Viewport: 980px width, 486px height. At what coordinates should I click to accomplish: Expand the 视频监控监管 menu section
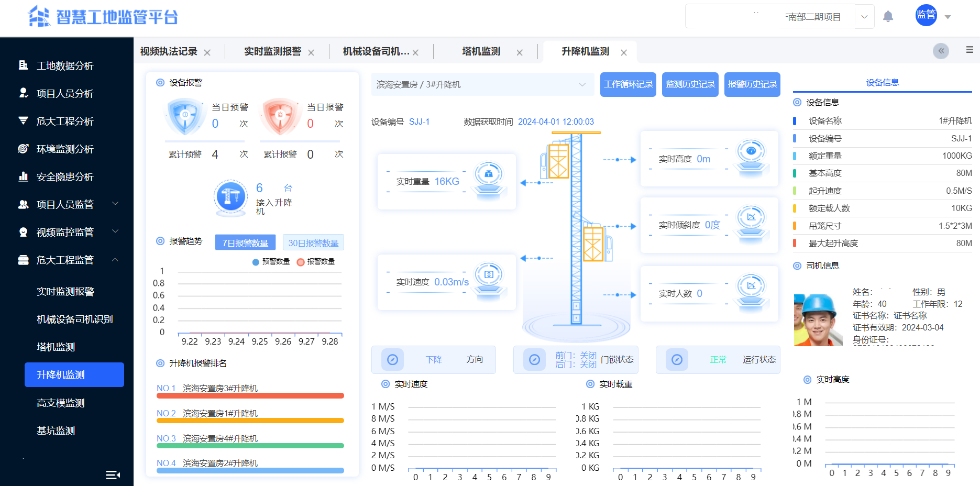click(x=65, y=232)
